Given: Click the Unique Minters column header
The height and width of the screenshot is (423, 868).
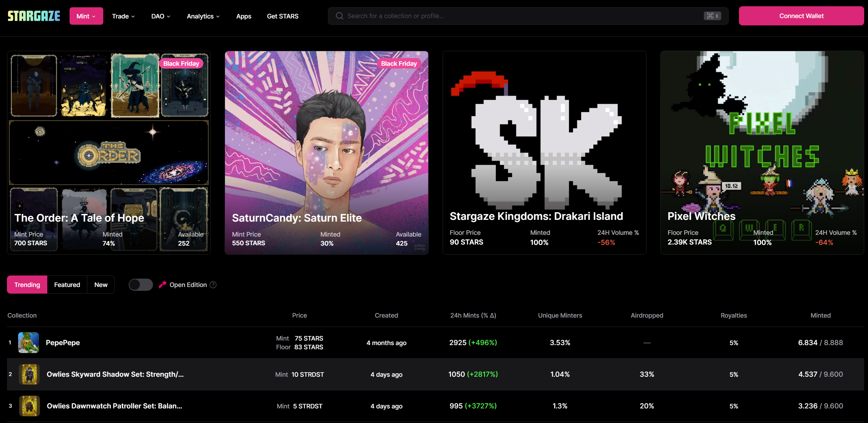Looking at the screenshot, I should 560,315.
